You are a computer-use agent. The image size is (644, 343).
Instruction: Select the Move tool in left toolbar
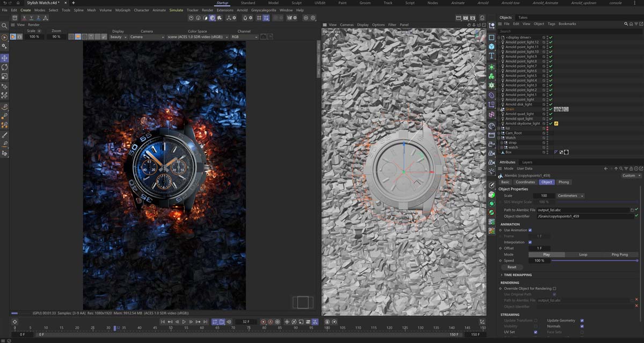coord(5,57)
